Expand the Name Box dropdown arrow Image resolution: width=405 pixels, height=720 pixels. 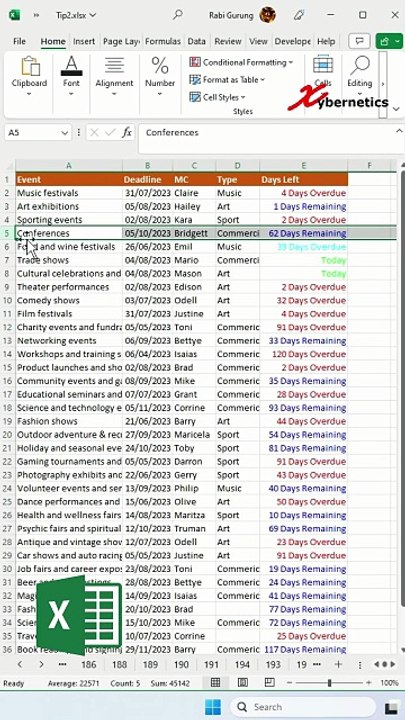64,133
